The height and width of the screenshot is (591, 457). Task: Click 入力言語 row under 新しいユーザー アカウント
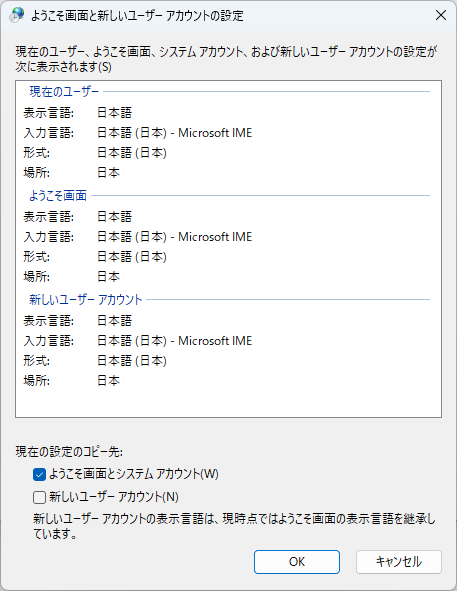(138, 341)
